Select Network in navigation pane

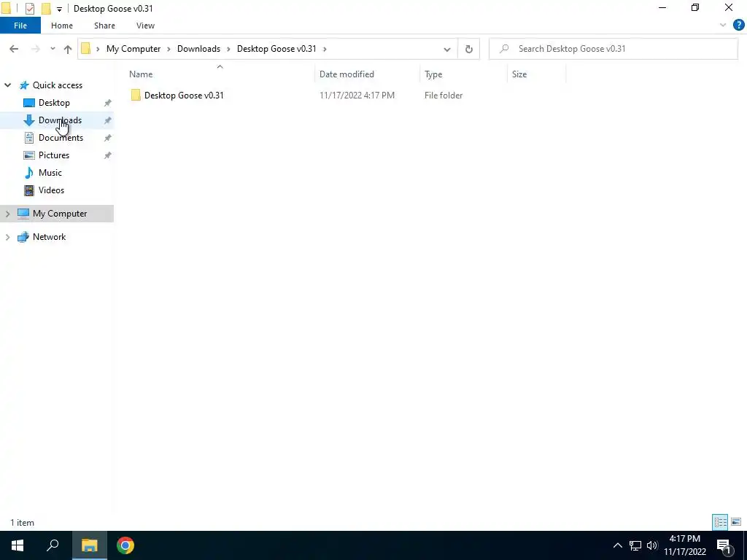point(50,237)
